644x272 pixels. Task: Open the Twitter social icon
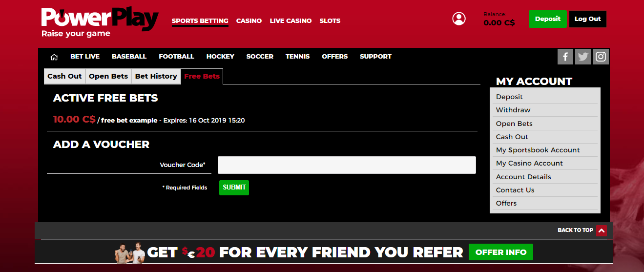point(583,57)
